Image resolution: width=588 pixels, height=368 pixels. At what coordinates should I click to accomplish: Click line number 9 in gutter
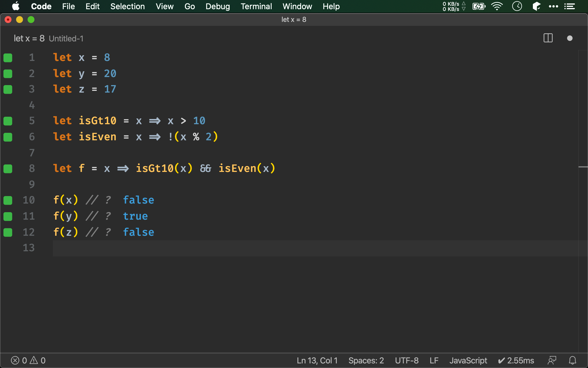point(32,184)
